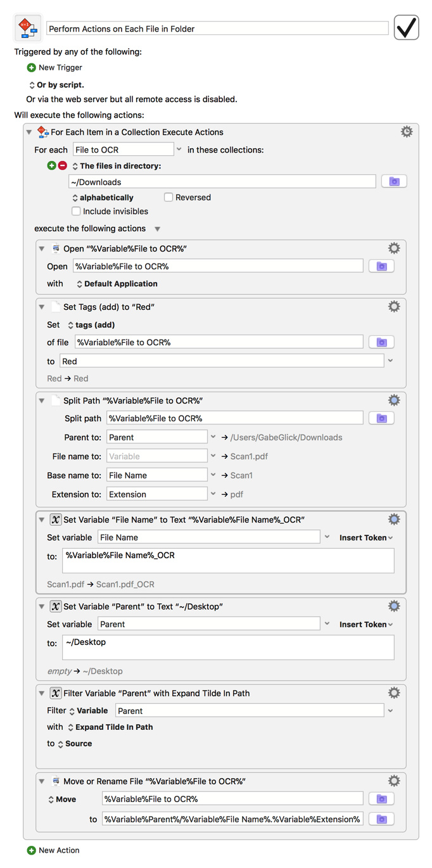Collapse the For Each Item action
Viewport: 432px width, 868px height.
29,132
